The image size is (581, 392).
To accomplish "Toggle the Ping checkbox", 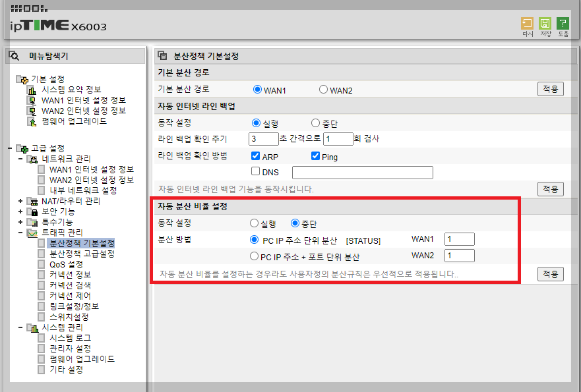I will (x=315, y=156).
